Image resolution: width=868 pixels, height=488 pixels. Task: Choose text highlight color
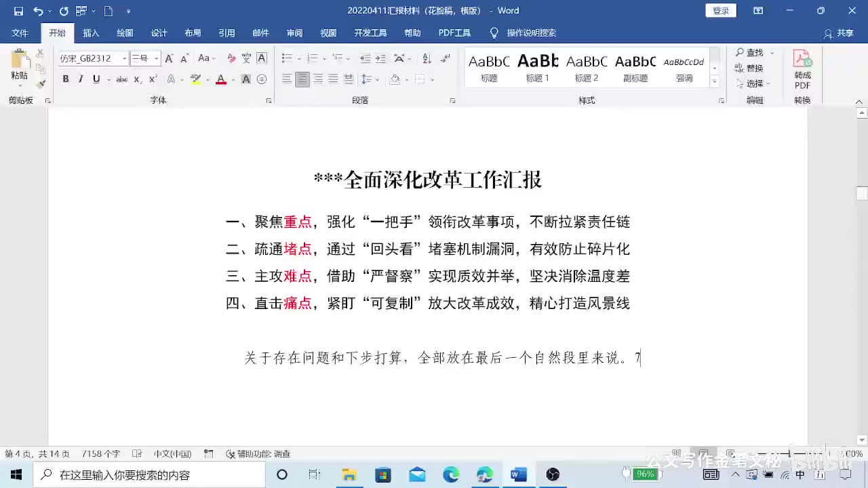coord(195,79)
